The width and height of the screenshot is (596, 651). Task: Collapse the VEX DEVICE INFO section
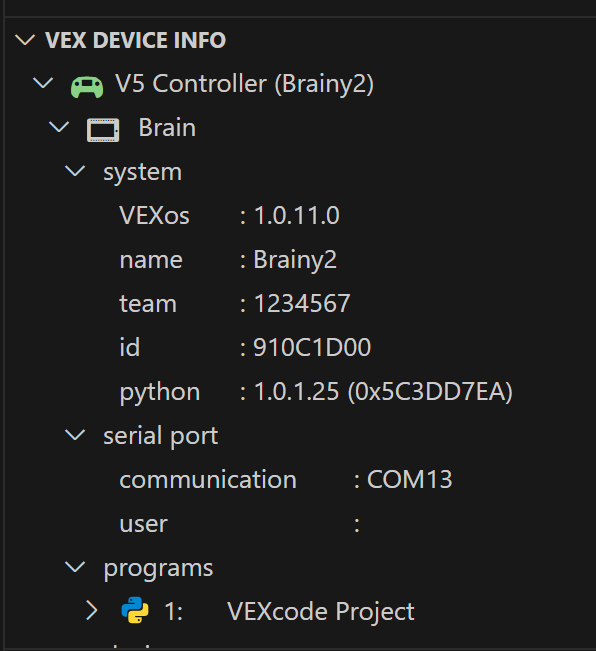pyautogui.click(x=25, y=40)
